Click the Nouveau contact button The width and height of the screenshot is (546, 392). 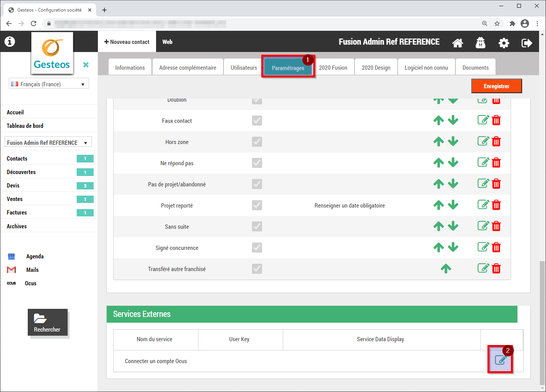pyautogui.click(x=127, y=42)
